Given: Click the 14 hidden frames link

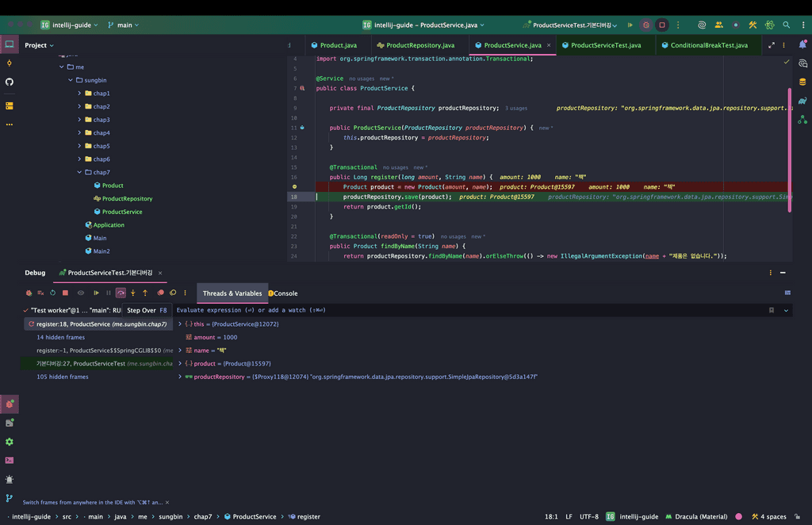Looking at the screenshot, I should [60, 337].
